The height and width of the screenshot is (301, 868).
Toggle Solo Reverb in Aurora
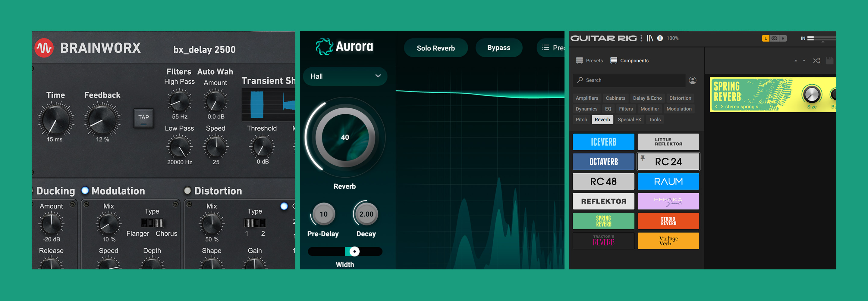[x=436, y=48]
